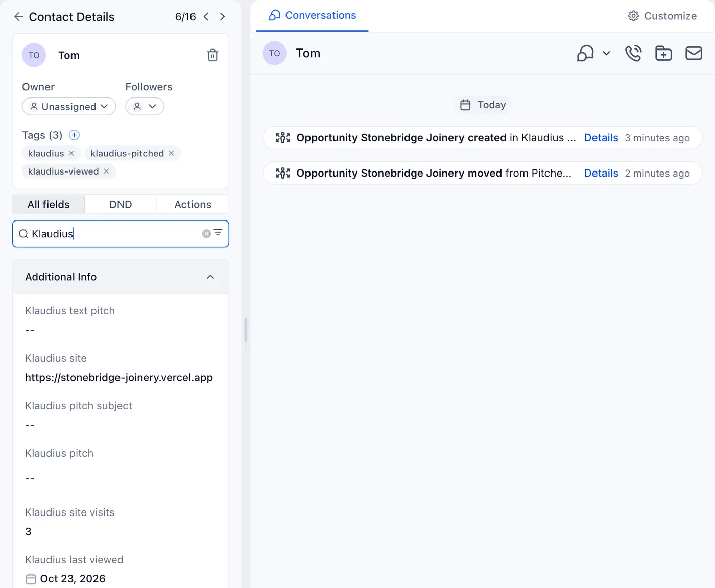Collapse the Additional Info section
715x588 pixels.
(x=210, y=277)
